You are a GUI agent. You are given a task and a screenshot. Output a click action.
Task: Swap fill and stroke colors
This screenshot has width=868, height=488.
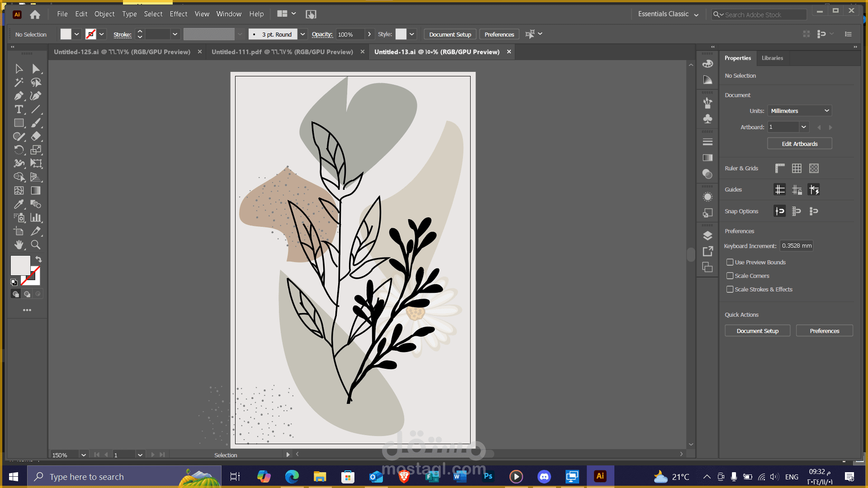pyautogui.click(x=39, y=259)
